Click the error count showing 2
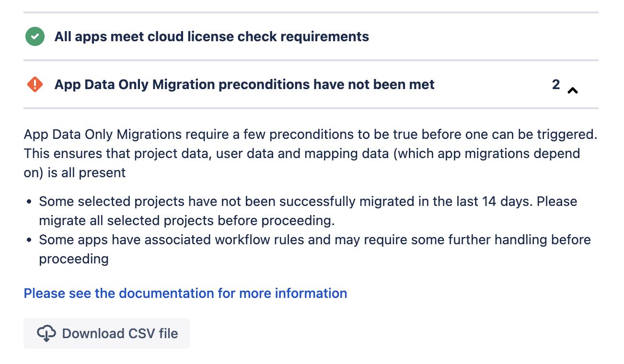The height and width of the screenshot is (364, 624). coord(556,84)
